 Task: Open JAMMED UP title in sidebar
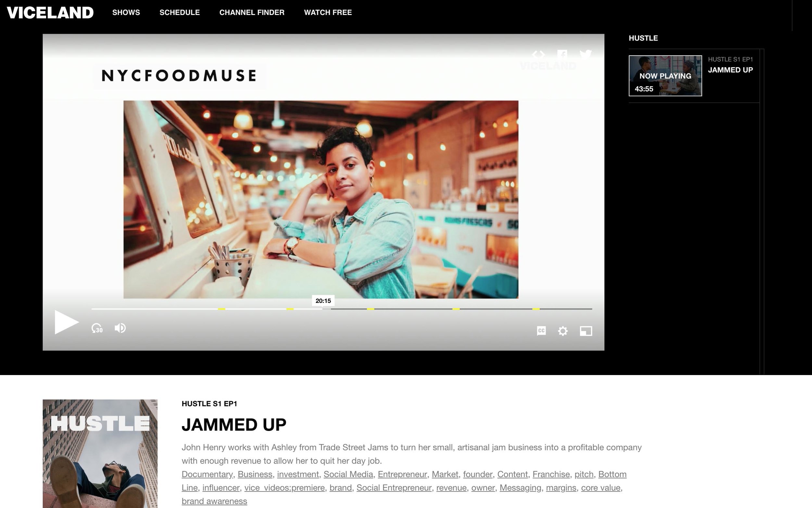pos(730,70)
